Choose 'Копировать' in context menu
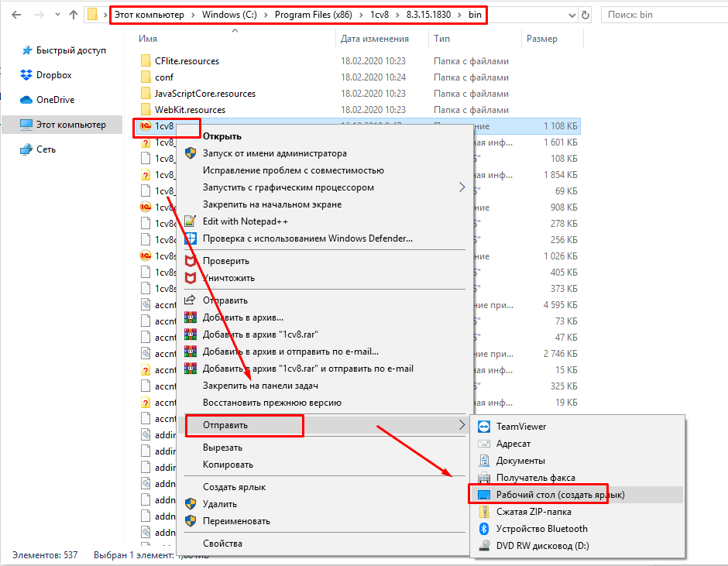728x566 pixels. pos(228,465)
